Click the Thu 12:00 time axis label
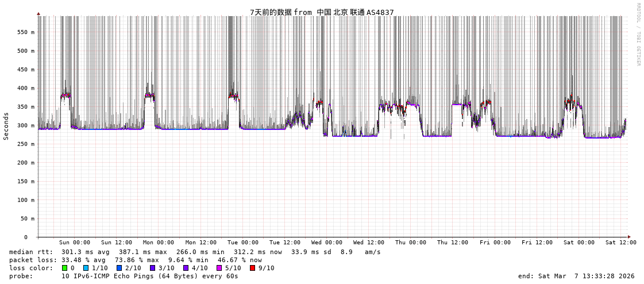 (x=453, y=243)
